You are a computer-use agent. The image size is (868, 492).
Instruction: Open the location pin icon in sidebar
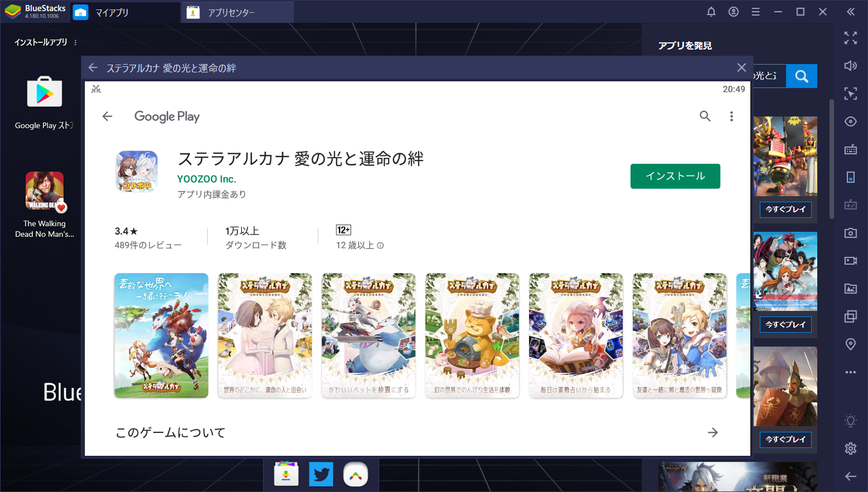(x=851, y=344)
